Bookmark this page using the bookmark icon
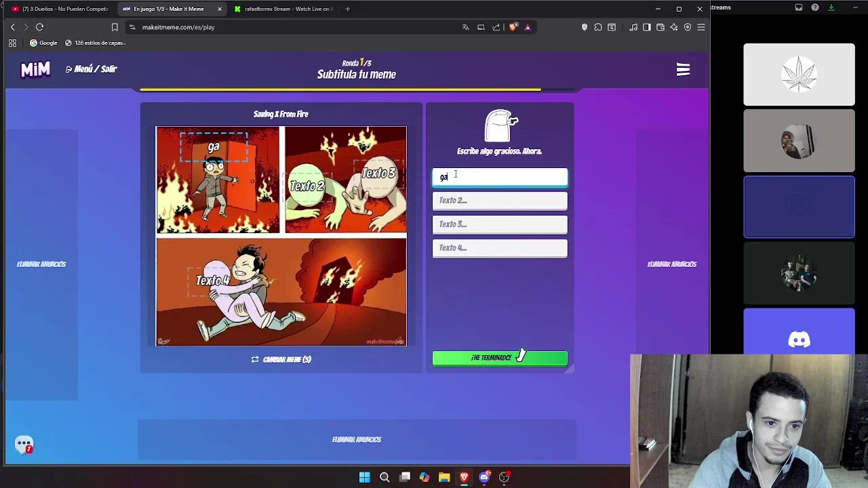Image resolution: width=868 pixels, height=488 pixels. point(115,27)
